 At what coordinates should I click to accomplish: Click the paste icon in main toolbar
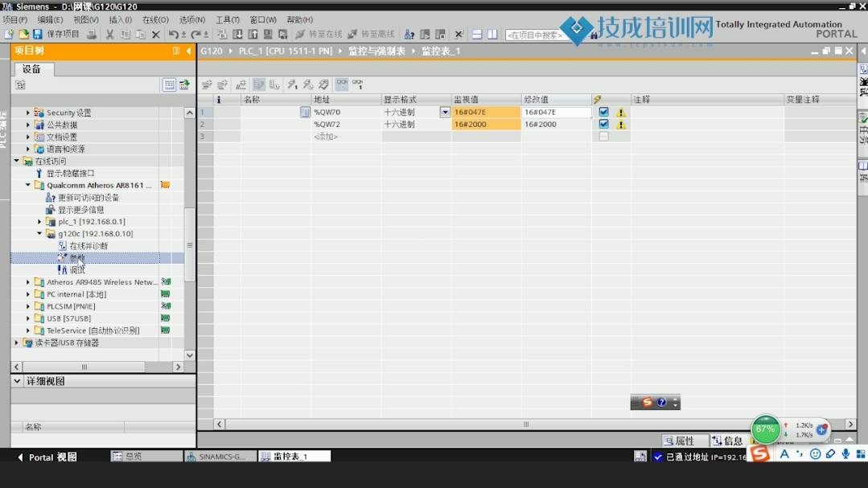pyautogui.click(x=141, y=35)
